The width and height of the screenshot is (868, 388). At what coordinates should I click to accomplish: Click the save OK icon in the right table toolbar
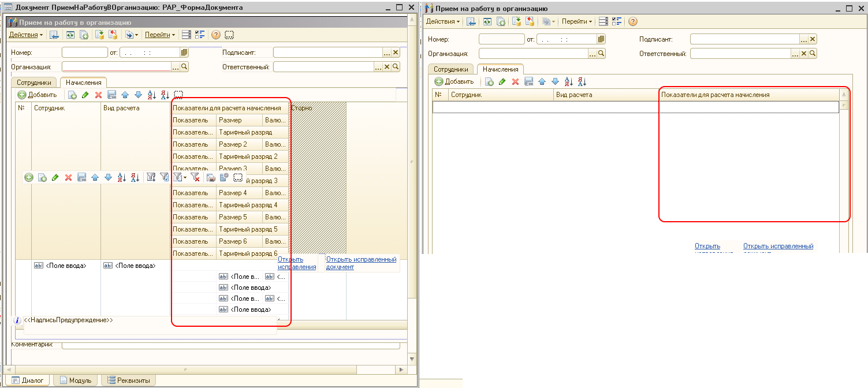coord(528,81)
